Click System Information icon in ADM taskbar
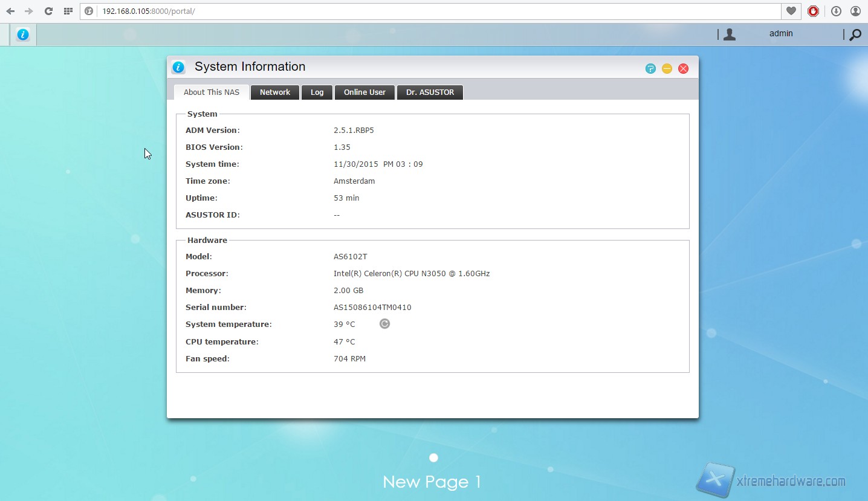Image resolution: width=868 pixels, height=501 pixels. (23, 34)
